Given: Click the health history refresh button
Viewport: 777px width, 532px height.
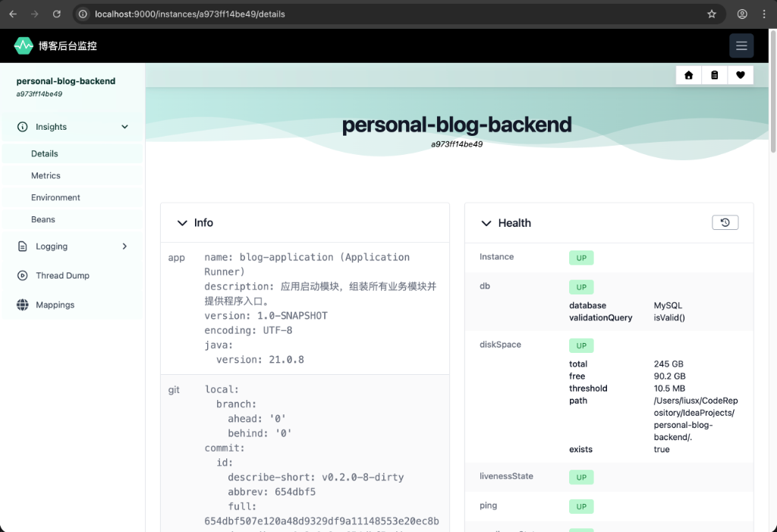Looking at the screenshot, I should tap(725, 222).
